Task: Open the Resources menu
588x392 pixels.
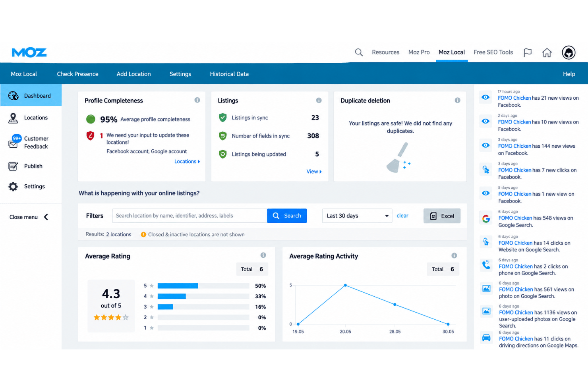Action: (385, 52)
